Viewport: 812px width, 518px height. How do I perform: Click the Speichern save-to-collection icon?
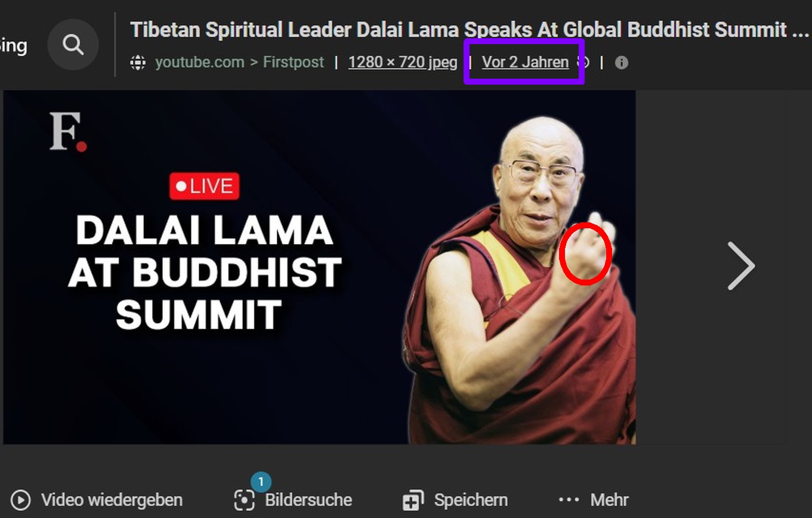413,500
